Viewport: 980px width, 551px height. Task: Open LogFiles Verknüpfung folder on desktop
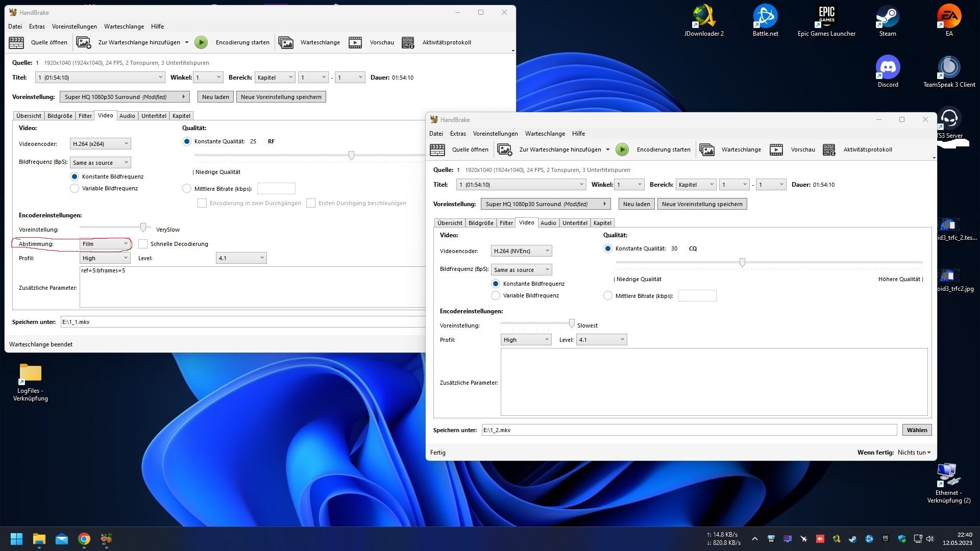31,382
